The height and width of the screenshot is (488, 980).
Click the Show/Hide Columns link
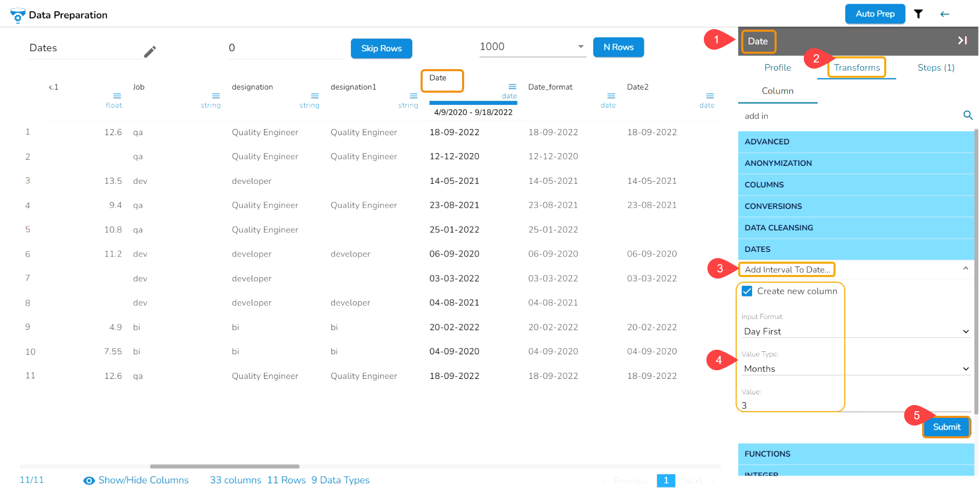pyautogui.click(x=143, y=480)
